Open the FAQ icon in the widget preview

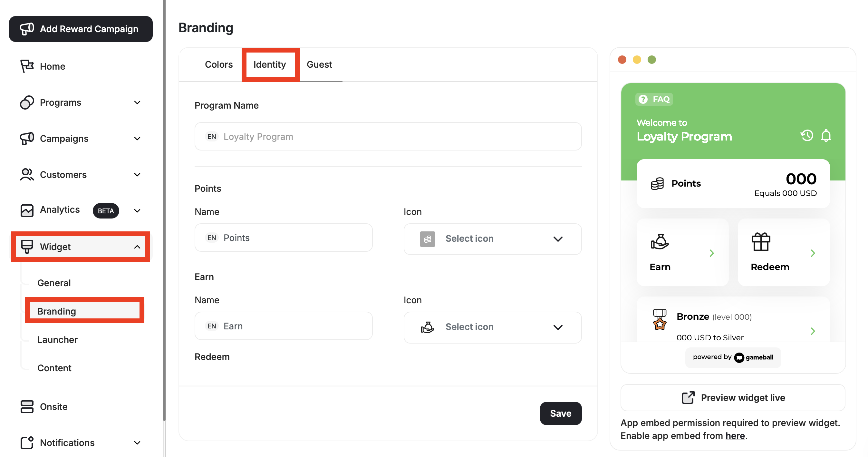click(643, 99)
